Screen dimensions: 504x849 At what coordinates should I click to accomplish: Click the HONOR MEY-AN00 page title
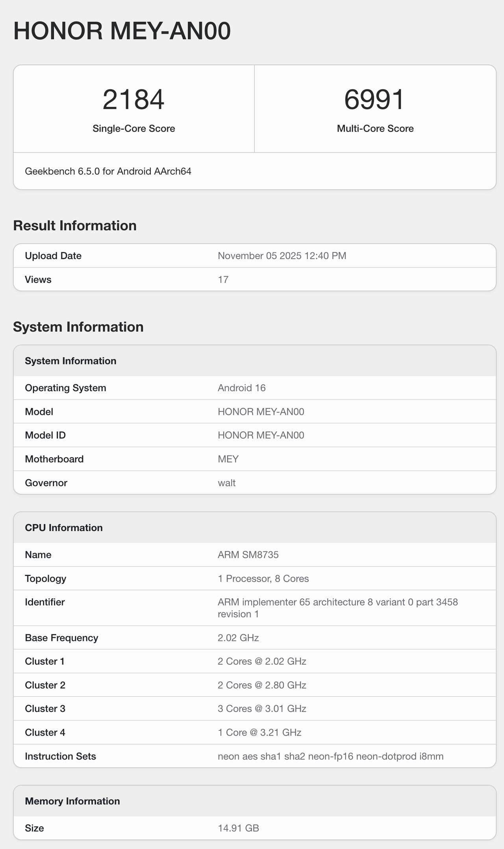click(122, 31)
